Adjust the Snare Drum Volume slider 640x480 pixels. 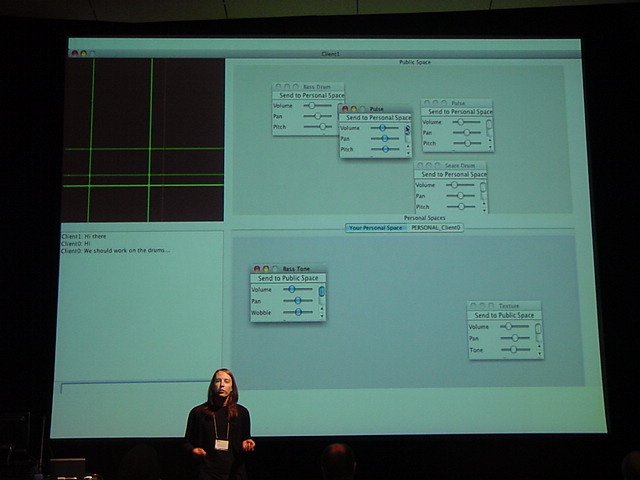[460, 185]
